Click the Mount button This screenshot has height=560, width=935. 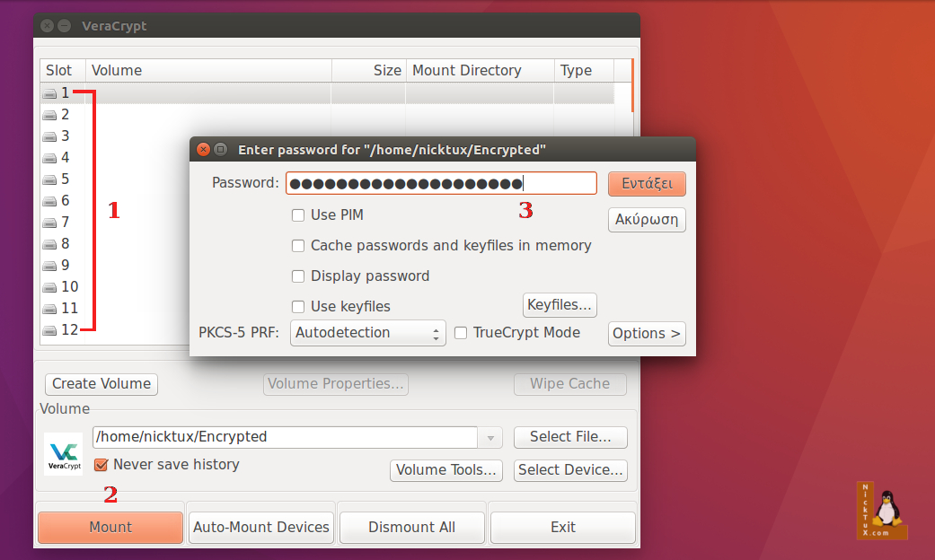110,527
